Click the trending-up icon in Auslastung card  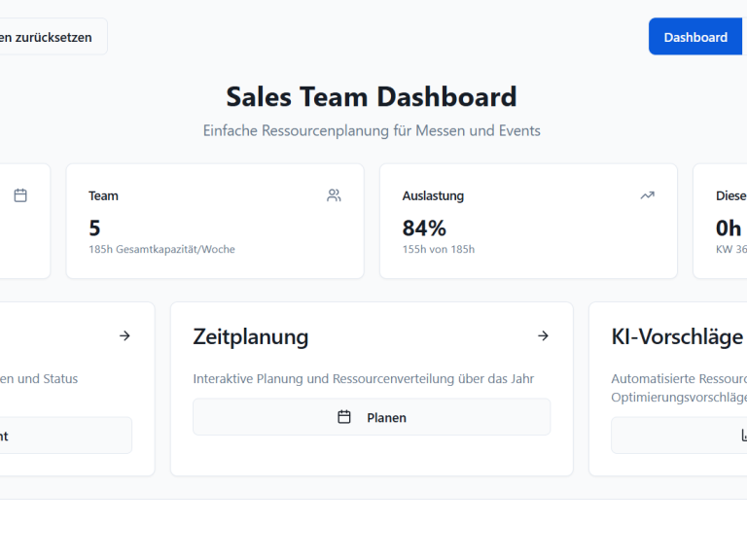pyautogui.click(x=647, y=195)
